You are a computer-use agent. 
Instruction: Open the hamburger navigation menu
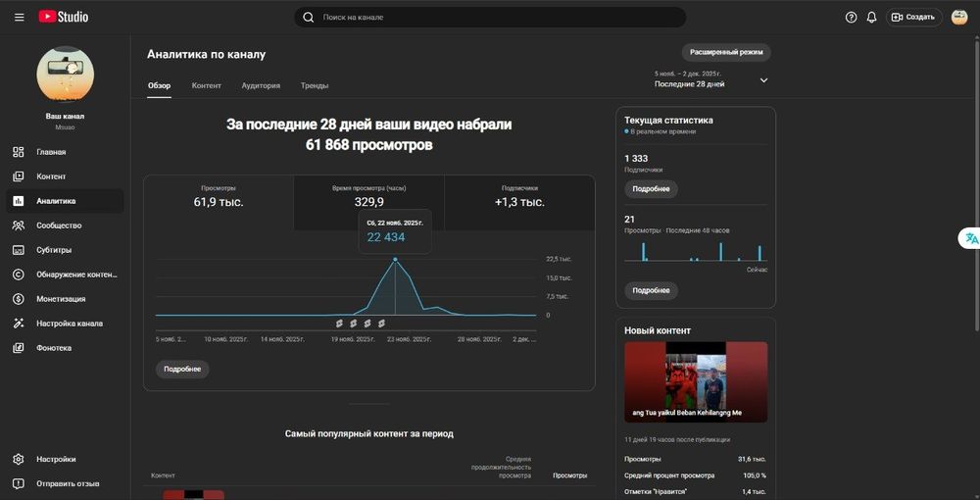tap(20, 18)
